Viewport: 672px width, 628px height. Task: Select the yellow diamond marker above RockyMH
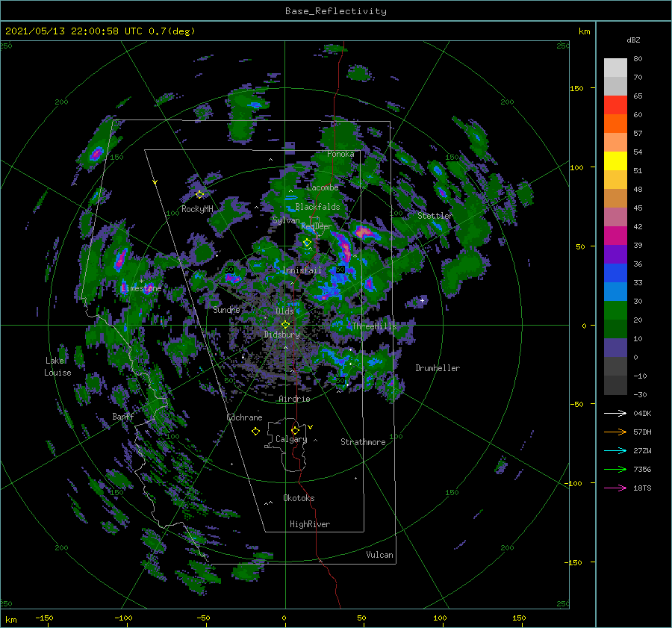click(199, 195)
